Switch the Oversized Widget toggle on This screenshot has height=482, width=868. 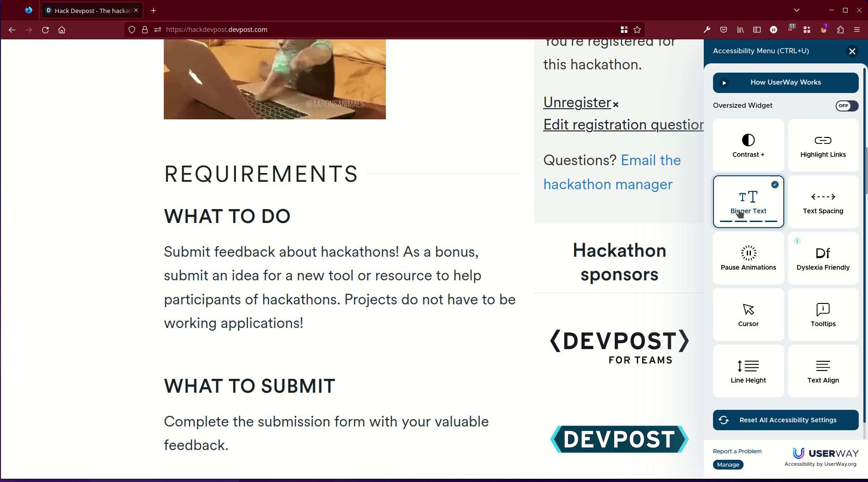pos(846,106)
